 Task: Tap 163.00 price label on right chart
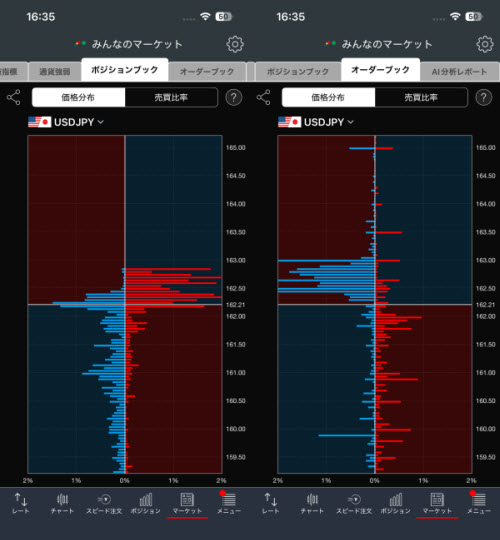486,260
